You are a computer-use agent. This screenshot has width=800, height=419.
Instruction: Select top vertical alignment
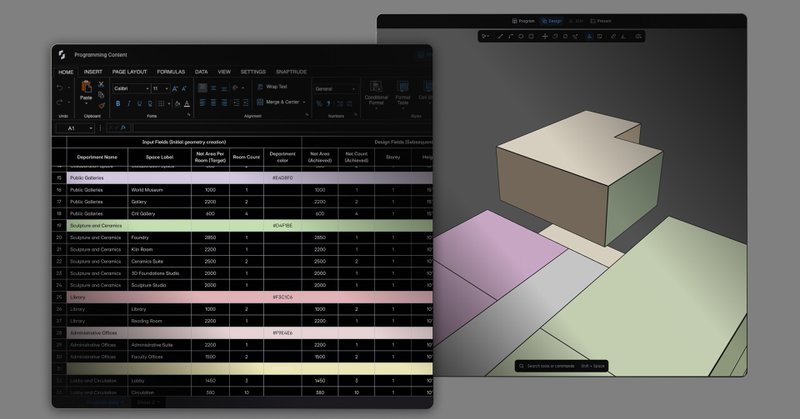[203, 88]
